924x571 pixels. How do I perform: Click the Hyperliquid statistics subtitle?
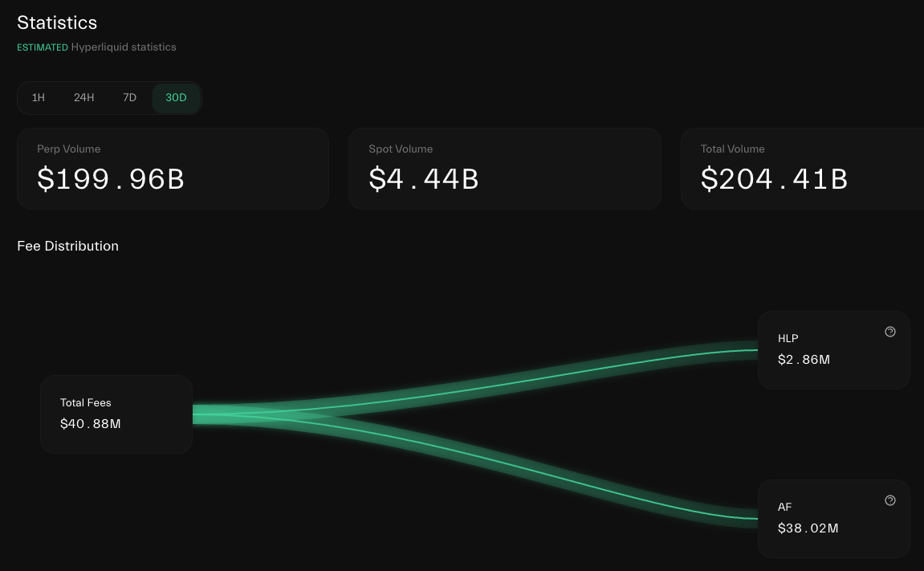click(x=124, y=47)
